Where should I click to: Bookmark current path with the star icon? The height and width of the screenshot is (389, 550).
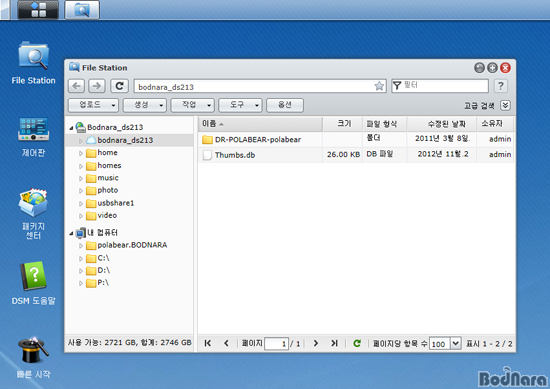tap(379, 86)
